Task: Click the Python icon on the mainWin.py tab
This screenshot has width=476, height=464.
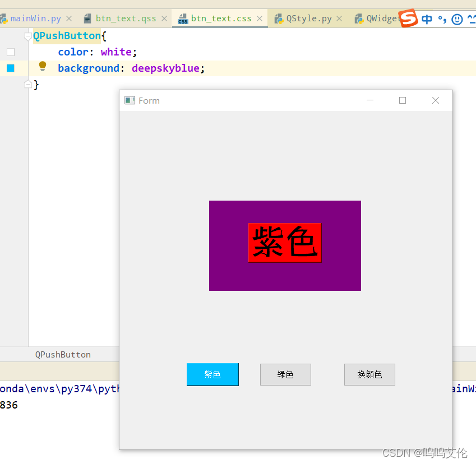Action: [4, 18]
